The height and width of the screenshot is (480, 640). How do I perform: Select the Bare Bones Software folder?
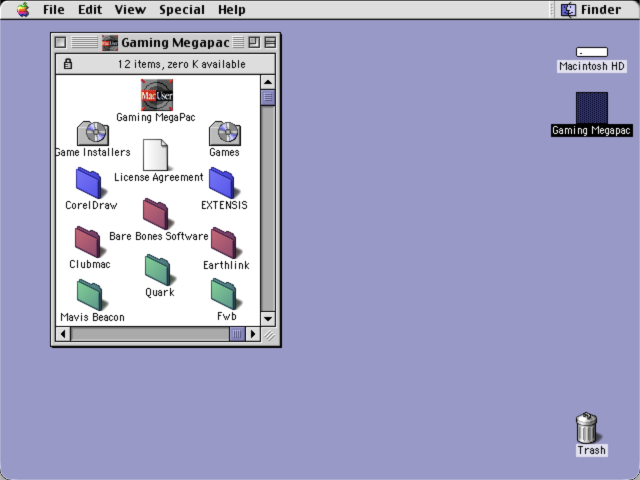tap(156, 214)
